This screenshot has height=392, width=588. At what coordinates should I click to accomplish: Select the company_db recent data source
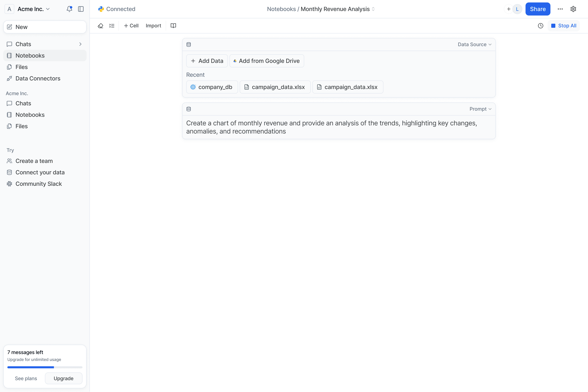click(212, 87)
